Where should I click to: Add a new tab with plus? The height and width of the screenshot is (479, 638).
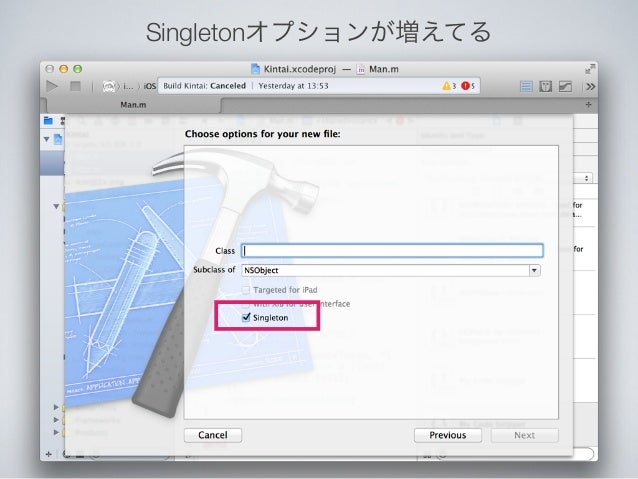(588, 105)
